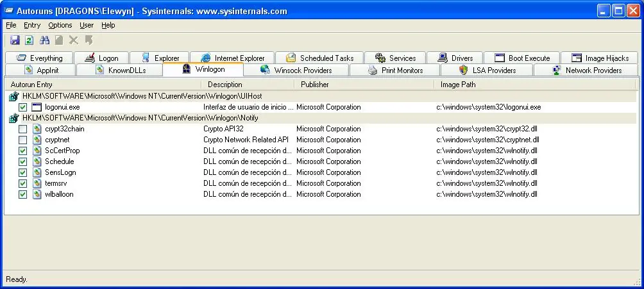
Task: Click the grayed Properties toolbar icon
Action: (59, 40)
